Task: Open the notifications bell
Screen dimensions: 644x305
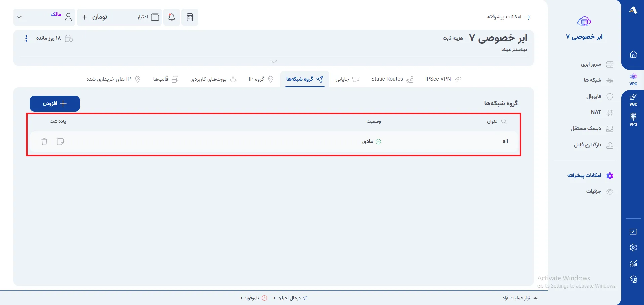Action: 172,17
